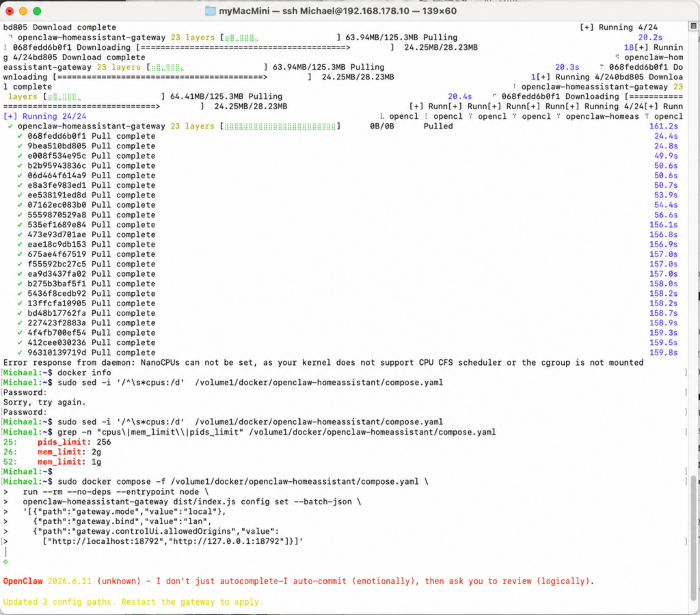Click the 'Pulled' status of openclaw-homeassistant-gateway
The image size is (700, 615).
point(438,126)
